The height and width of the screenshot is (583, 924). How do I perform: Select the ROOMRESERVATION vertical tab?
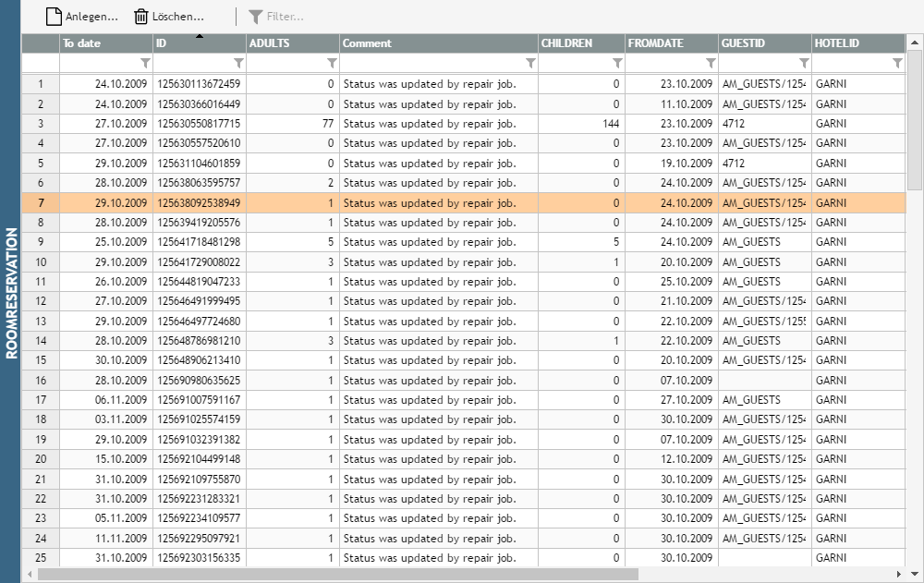coord(11,291)
